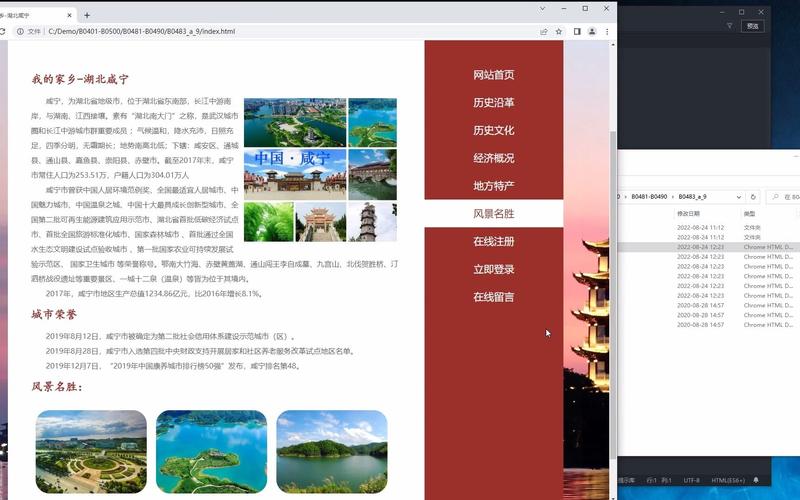
Task: Click the 行:1 列:1 cursor position indicator
Action: click(659, 481)
